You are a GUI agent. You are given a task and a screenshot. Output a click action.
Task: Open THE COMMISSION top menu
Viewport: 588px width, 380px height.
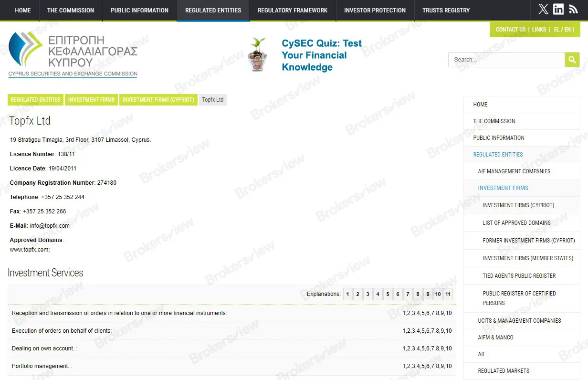pyautogui.click(x=71, y=11)
